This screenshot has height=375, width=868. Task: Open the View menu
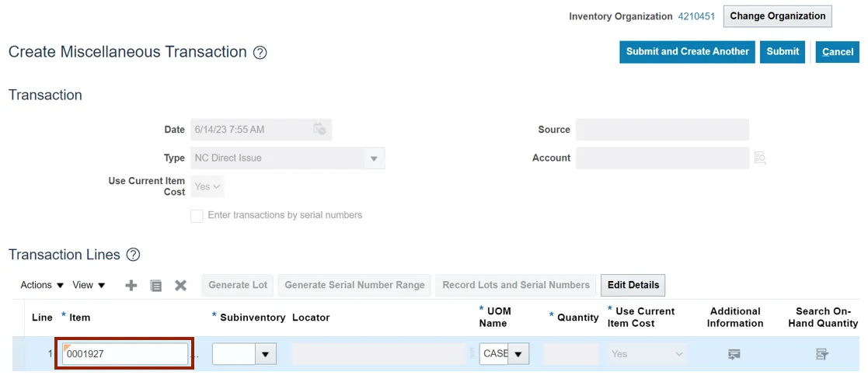pos(89,285)
